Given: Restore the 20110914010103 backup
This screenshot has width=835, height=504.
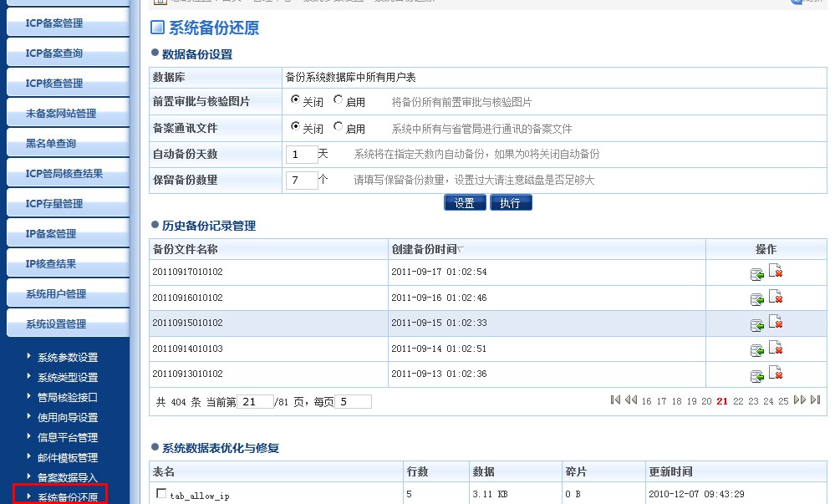Looking at the screenshot, I should 757,349.
